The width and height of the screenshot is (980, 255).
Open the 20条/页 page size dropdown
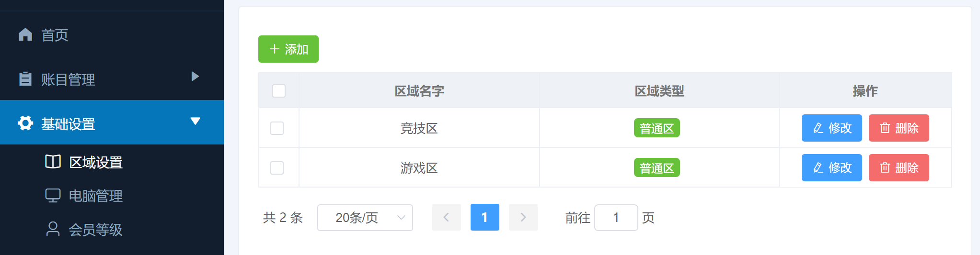tap(365, 218)
